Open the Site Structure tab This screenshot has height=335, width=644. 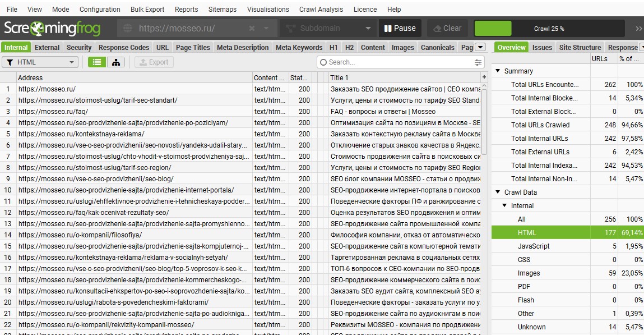580,47
